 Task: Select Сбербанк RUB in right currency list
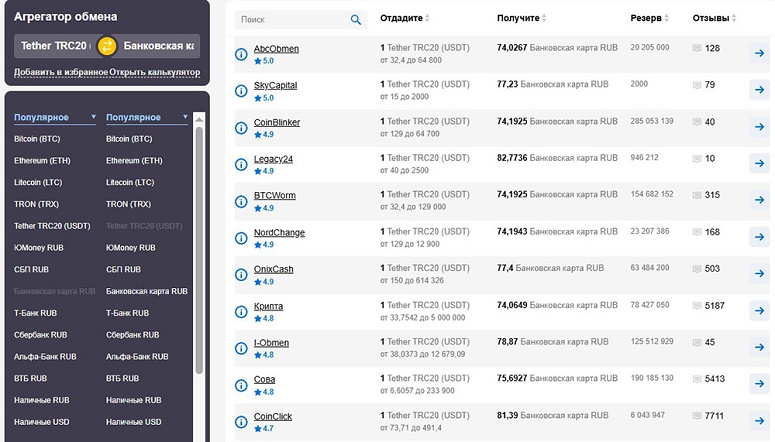[x=132, y=335]
